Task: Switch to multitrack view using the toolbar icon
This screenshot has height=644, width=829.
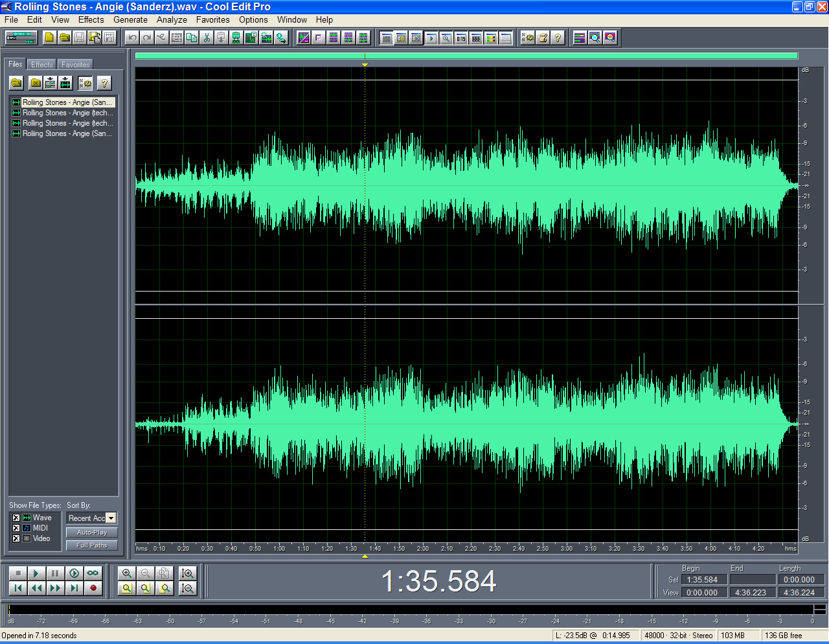Action: click(21, 38)
